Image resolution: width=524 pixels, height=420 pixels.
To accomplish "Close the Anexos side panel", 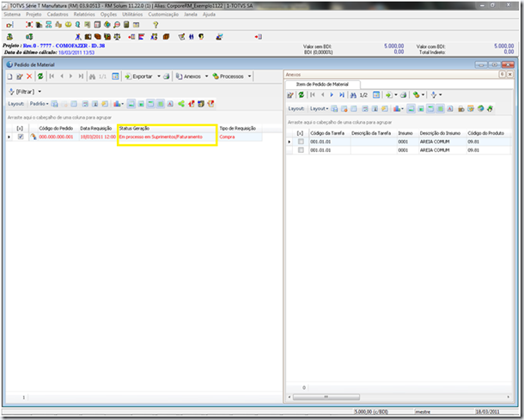I will tap(510, 75).
